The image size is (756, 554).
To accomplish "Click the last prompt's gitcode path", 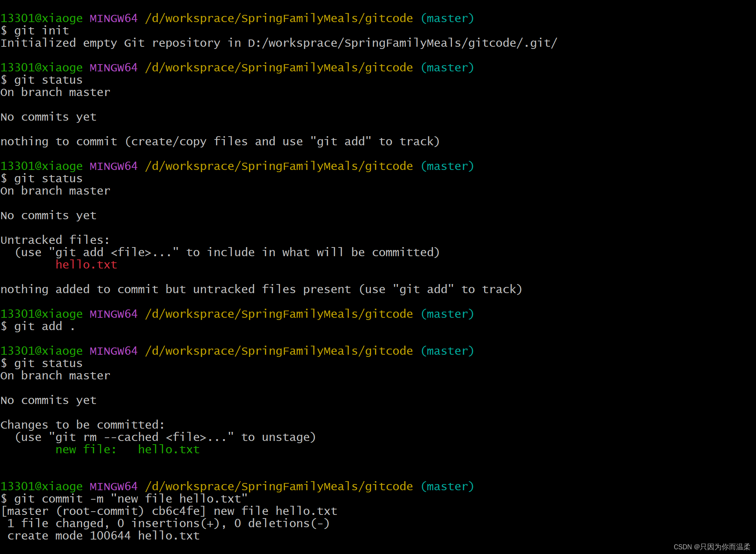I will [279, 487].
